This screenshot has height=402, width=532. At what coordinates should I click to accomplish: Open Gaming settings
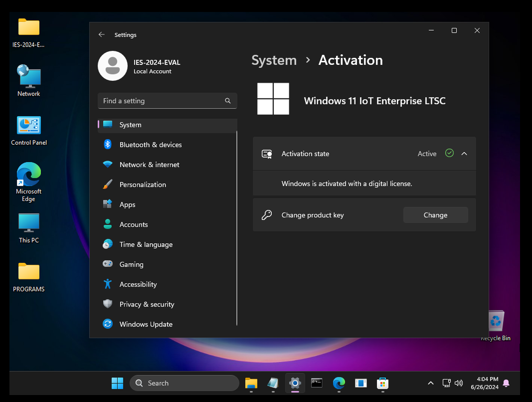[x=167, y=265]
